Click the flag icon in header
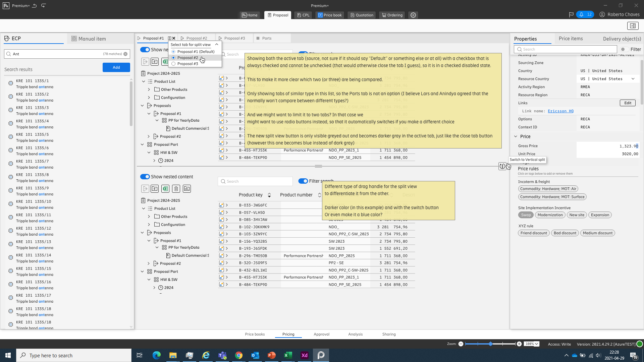The height and width of the screenshot is (362, 644). (x=571, y=14)
